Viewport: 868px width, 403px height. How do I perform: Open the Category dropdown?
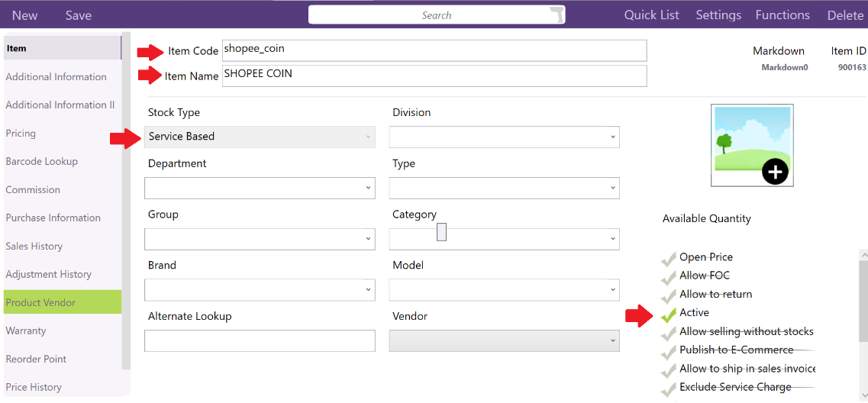[504, 239]
